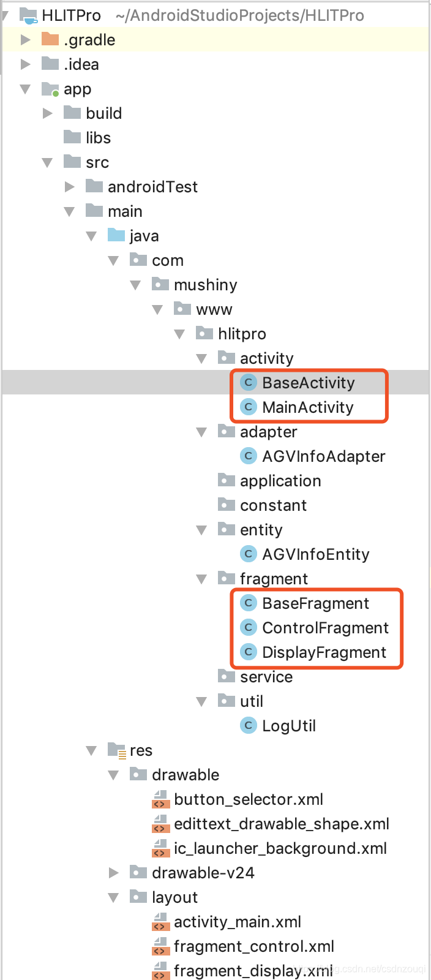Click the LogUtil class icon
The image size is (431, 980).
tap(249, 725)
